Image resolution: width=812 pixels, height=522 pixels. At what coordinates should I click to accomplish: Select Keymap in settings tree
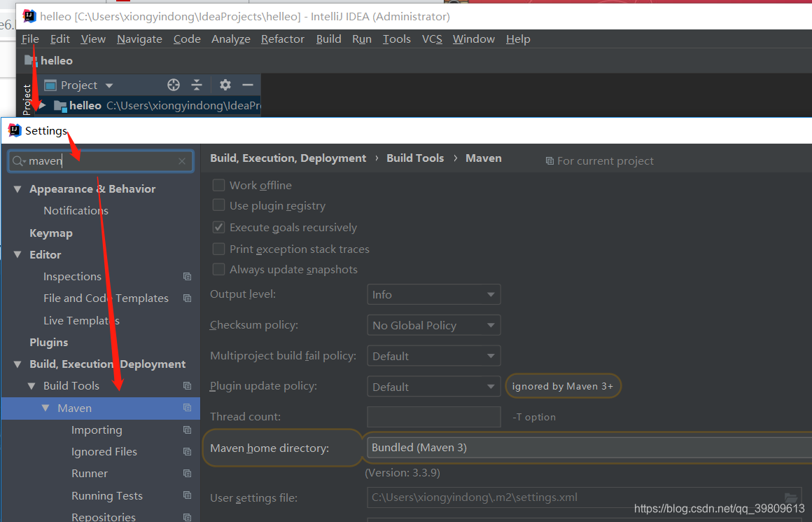point(50,233)
